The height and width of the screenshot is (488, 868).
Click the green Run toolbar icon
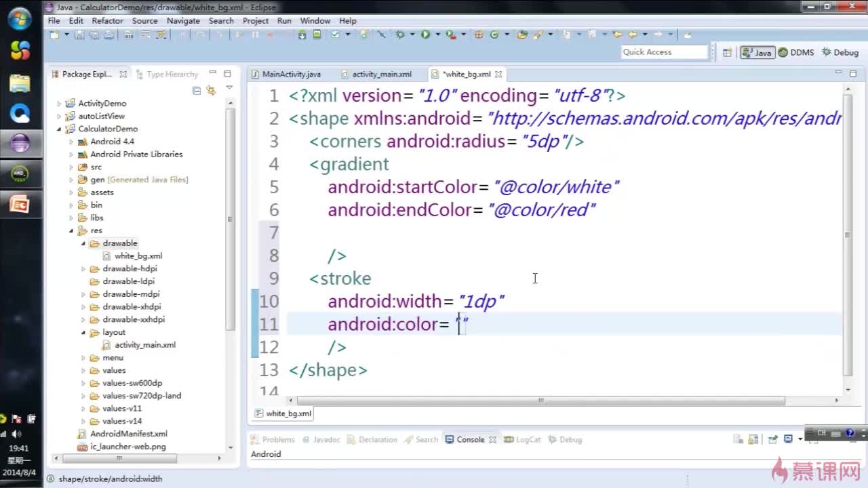[425, 35]
